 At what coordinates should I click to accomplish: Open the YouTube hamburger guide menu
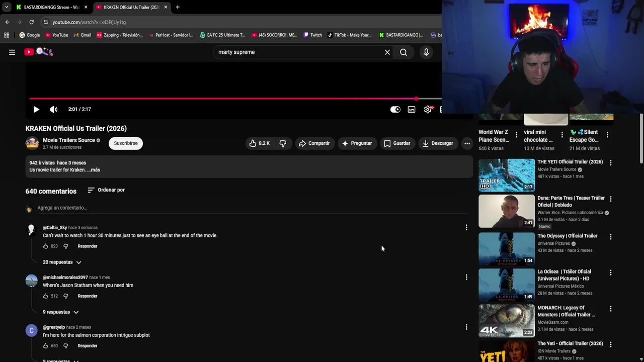(12, 52)
